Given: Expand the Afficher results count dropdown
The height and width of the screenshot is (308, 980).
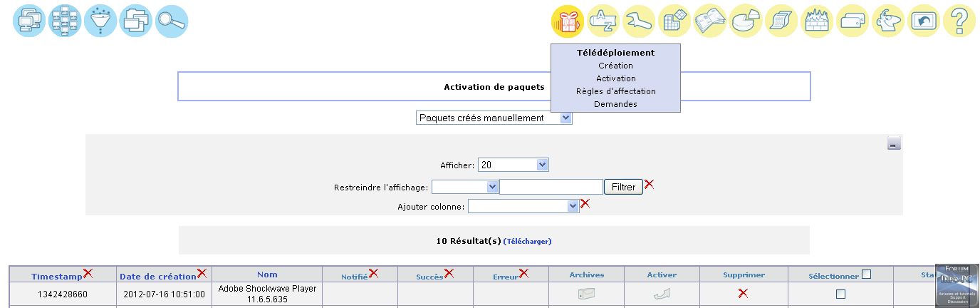Looking at the screenshot, I should click(x=513, y=165).
